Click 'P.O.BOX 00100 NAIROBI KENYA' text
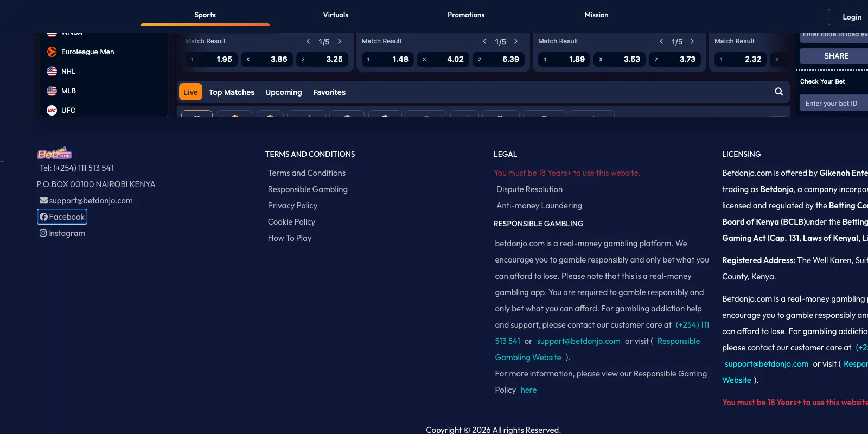Image resolution: width=868 pixels, height=434 pixels. [96, 184]
